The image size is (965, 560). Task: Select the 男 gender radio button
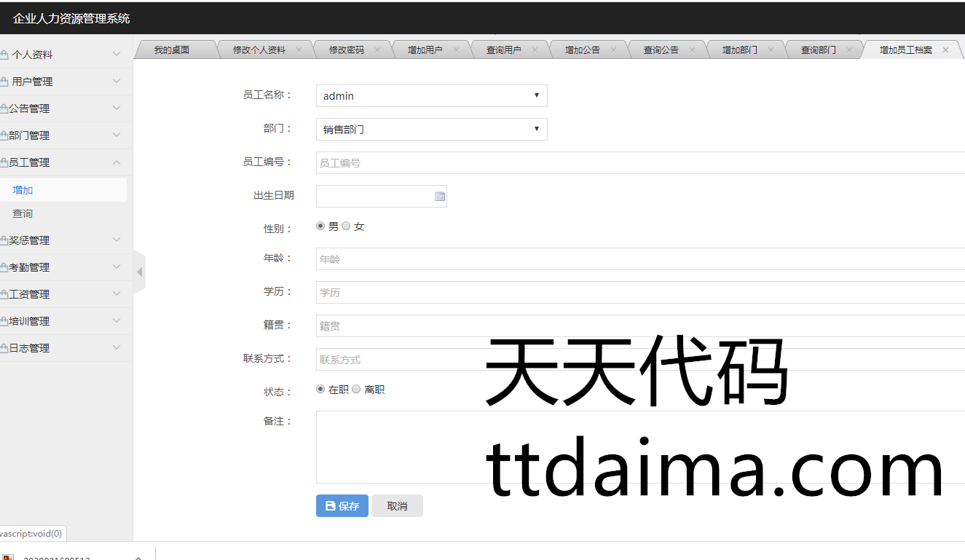point(320,226)
